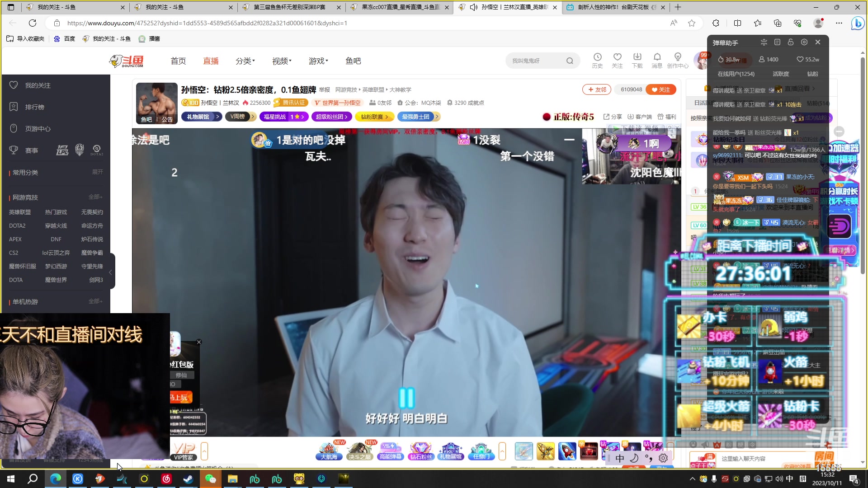
Task: Open the 历史 history icon
Action: point(597,60)
